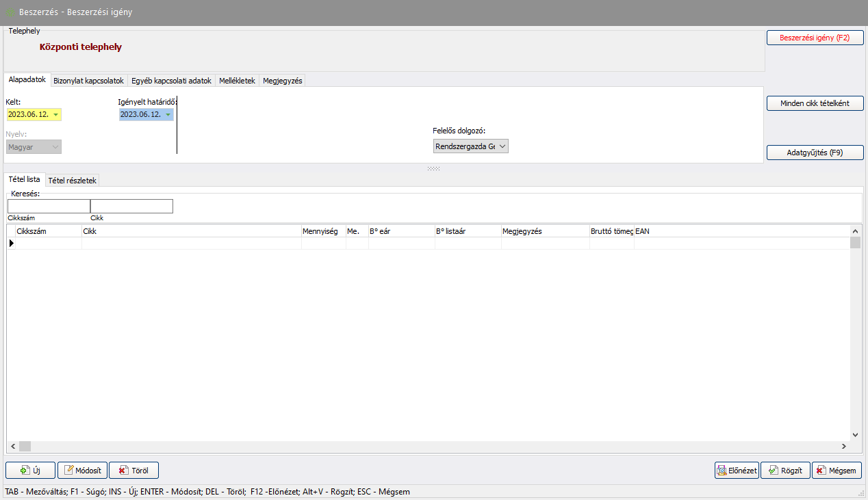
Task: Click the horizontal scrollbar right arrow
Action: (x=843, y=446)
